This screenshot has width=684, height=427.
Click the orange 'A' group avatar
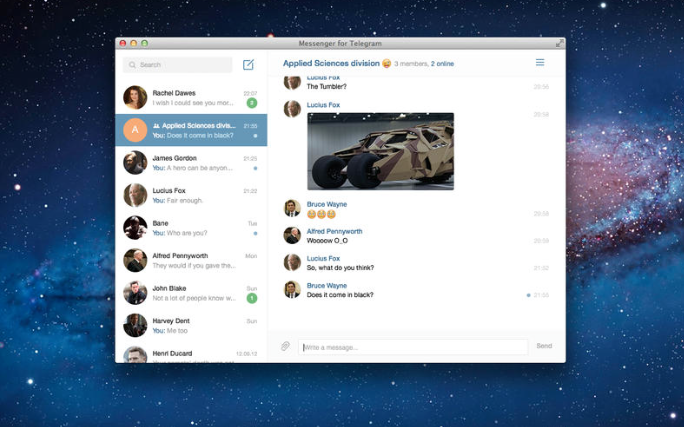(x=135, y=130)
